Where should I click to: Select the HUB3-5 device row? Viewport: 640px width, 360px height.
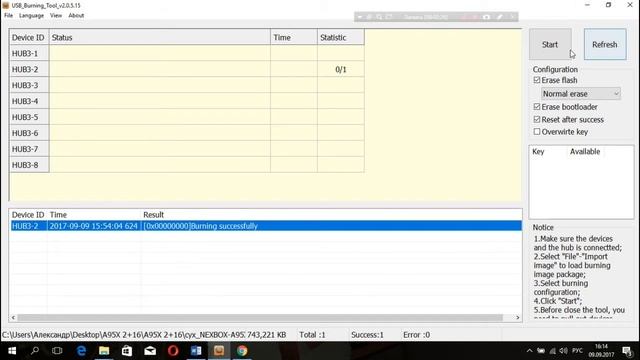[187, 117]
